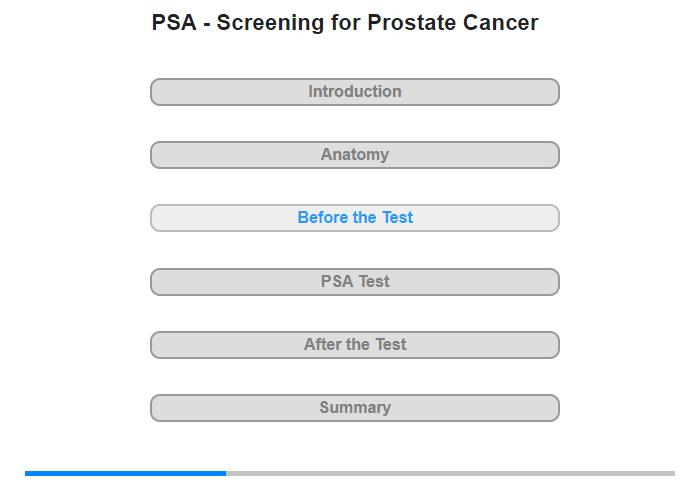Select the Summary menu entry

[x=355, y=408]
